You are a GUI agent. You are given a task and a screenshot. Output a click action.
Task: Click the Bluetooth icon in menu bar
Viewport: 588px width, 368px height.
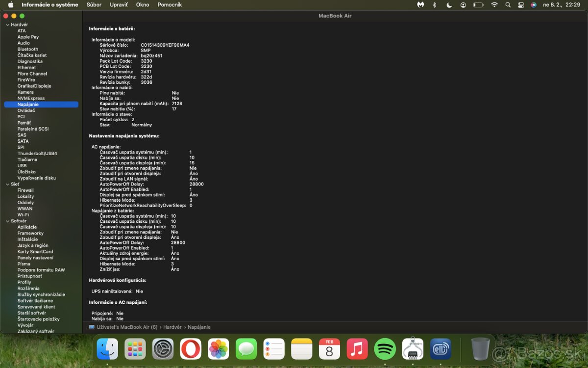(434, 5)
